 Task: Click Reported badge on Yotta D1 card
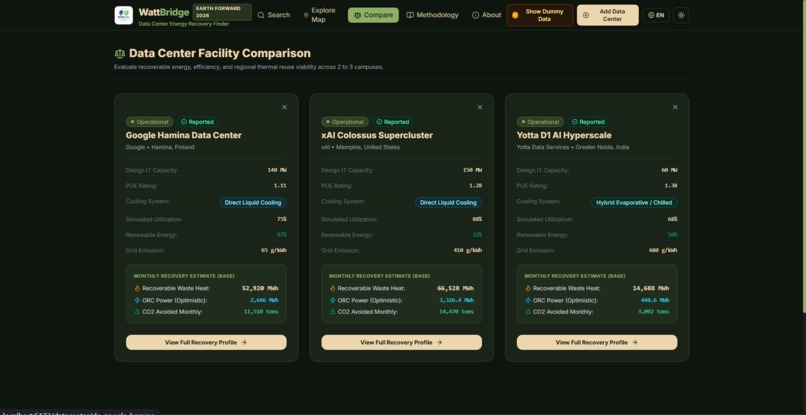pyautogui.click(x=588, y=122)
